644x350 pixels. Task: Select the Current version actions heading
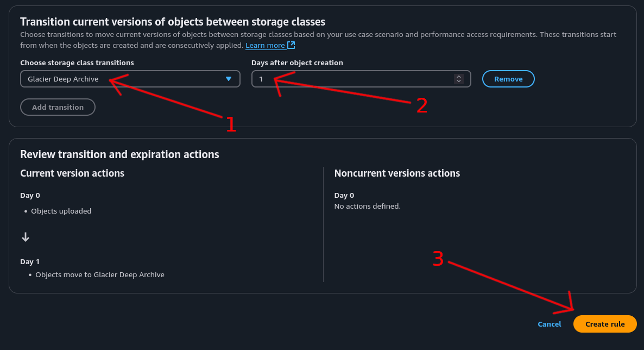point(72,173)
